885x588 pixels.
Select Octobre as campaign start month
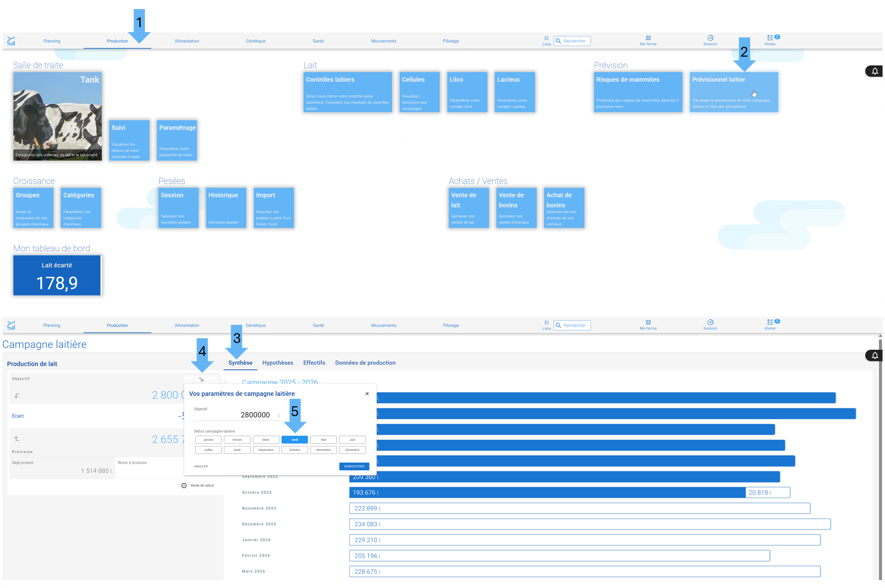click(295, 450)
